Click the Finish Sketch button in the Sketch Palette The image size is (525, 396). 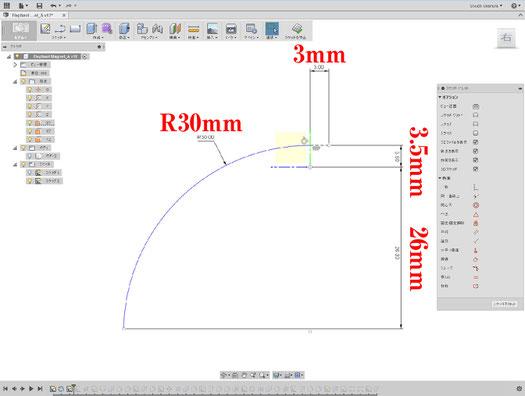(x=504, y=304)
